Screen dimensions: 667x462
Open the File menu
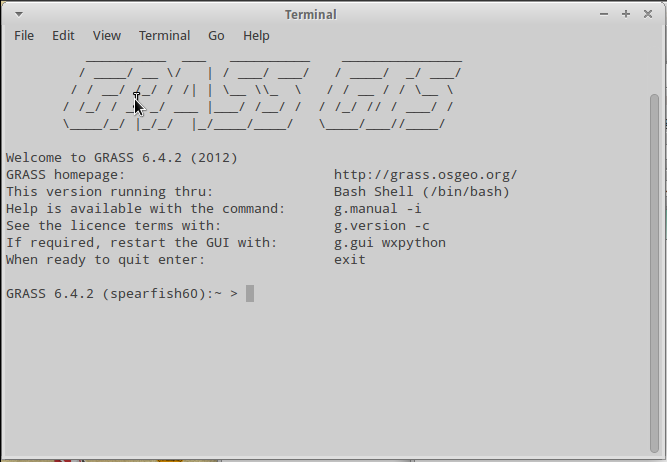24,36
